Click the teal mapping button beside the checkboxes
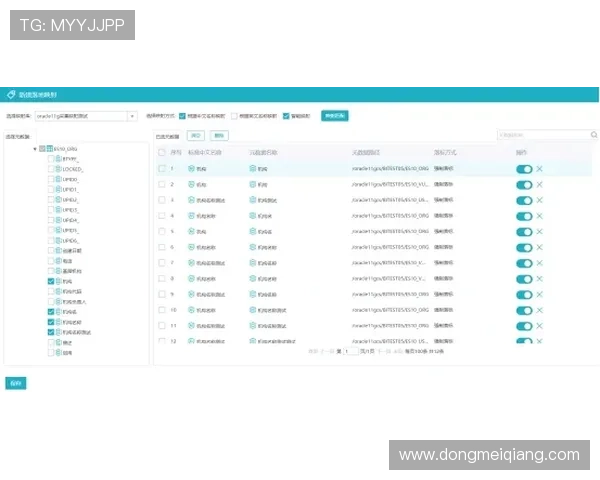600x480 pixels. [x=335, y=116]
